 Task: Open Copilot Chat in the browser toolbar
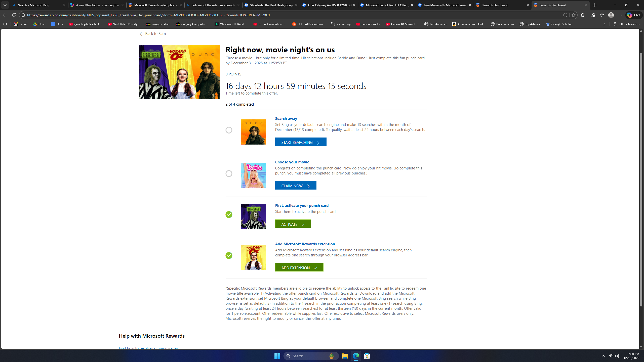click(633, 15)
